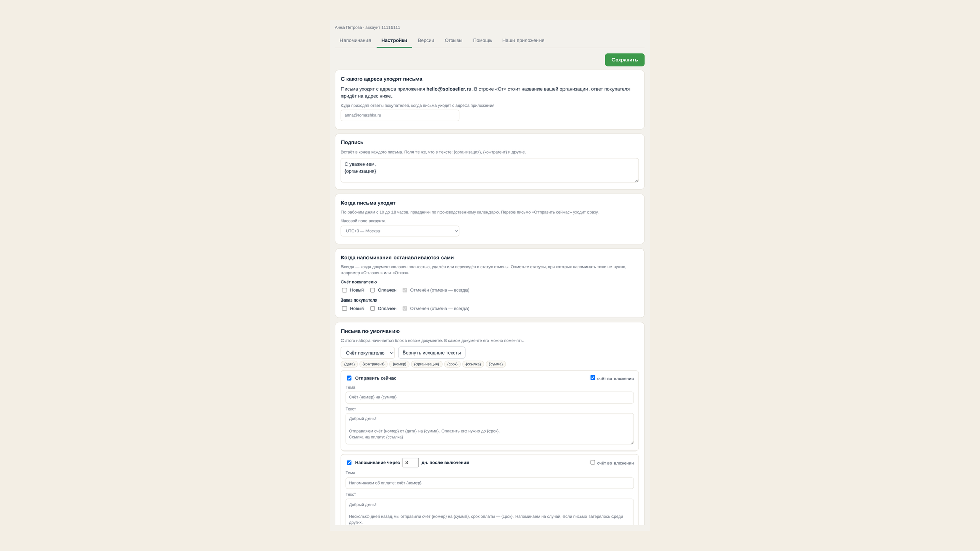Click the Анна Петрова account label

point(367,27)
